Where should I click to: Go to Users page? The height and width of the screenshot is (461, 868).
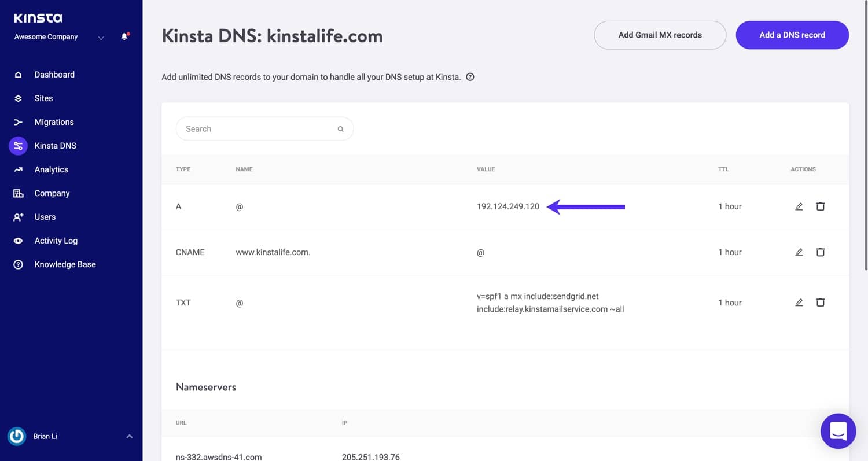coord(45,217)
